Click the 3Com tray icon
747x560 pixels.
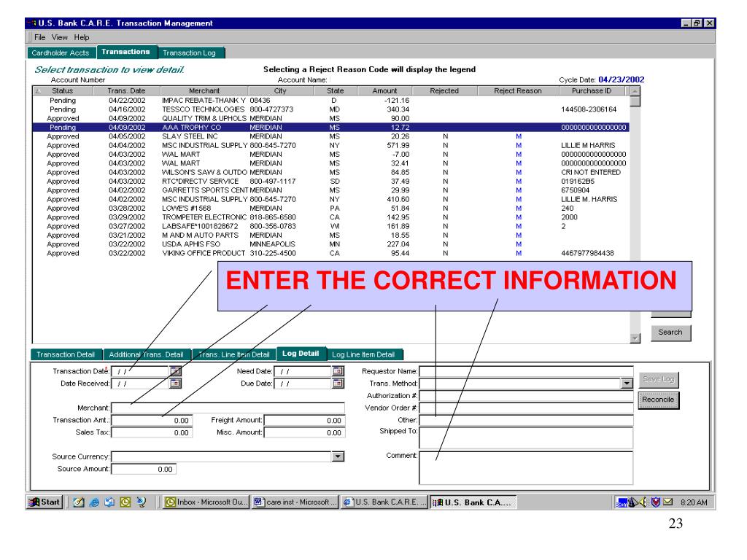[x=622, y=502]
